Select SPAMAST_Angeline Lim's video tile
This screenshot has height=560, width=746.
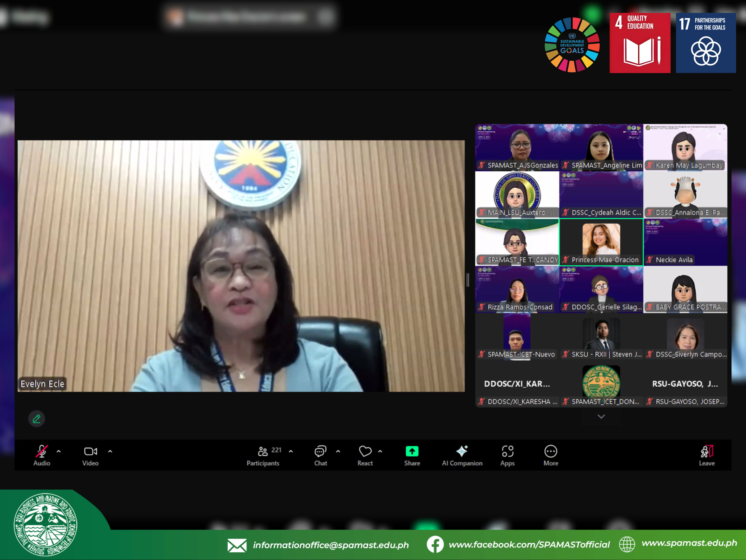coord(601,147)
